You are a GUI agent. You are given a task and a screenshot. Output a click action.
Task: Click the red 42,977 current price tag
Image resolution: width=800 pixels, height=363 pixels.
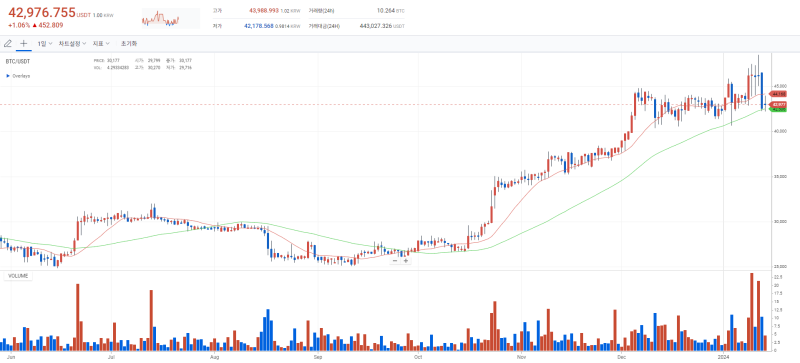point(779,104)
